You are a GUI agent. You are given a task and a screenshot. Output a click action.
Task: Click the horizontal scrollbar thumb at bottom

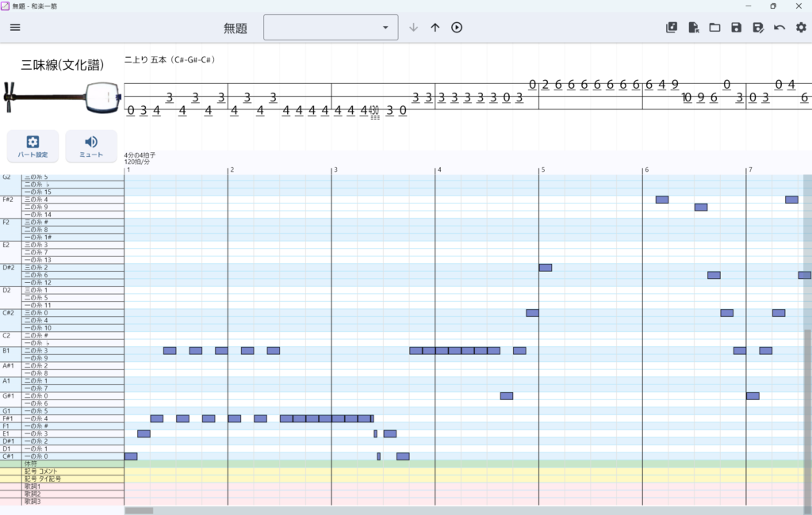click(139, 511)
